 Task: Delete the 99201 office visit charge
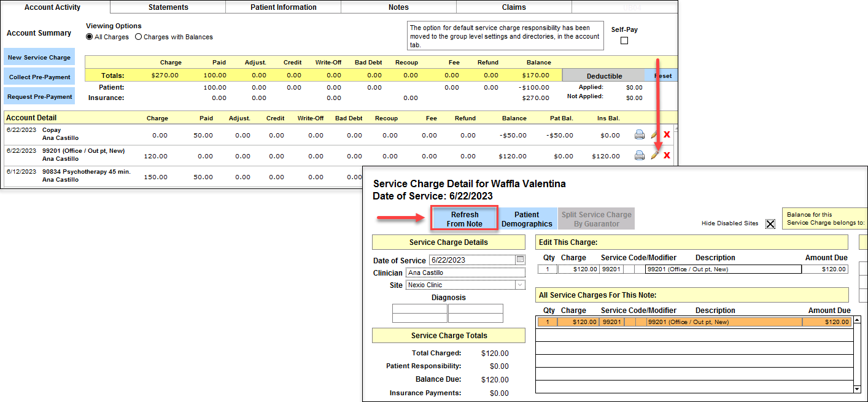(x=667, y=155)
